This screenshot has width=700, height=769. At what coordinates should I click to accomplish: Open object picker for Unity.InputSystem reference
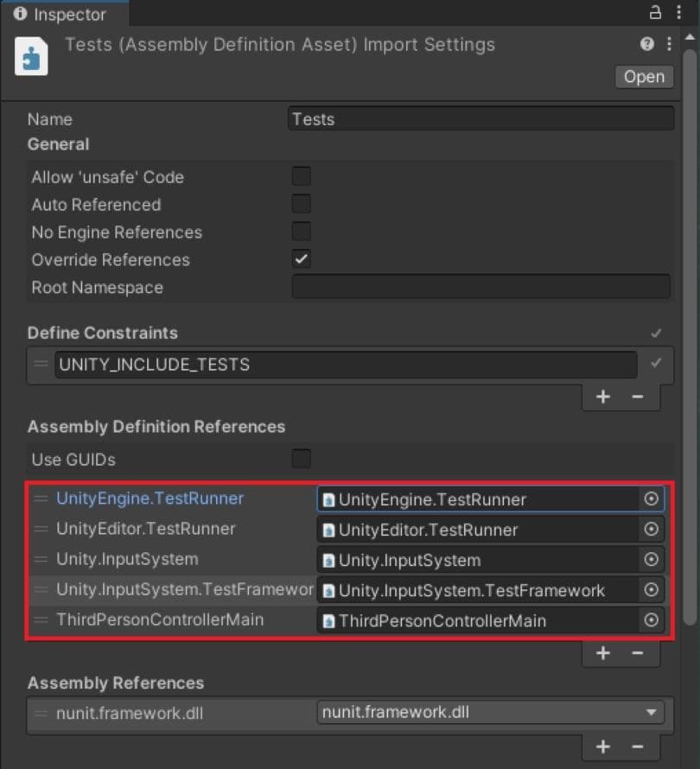coord(652,560)
